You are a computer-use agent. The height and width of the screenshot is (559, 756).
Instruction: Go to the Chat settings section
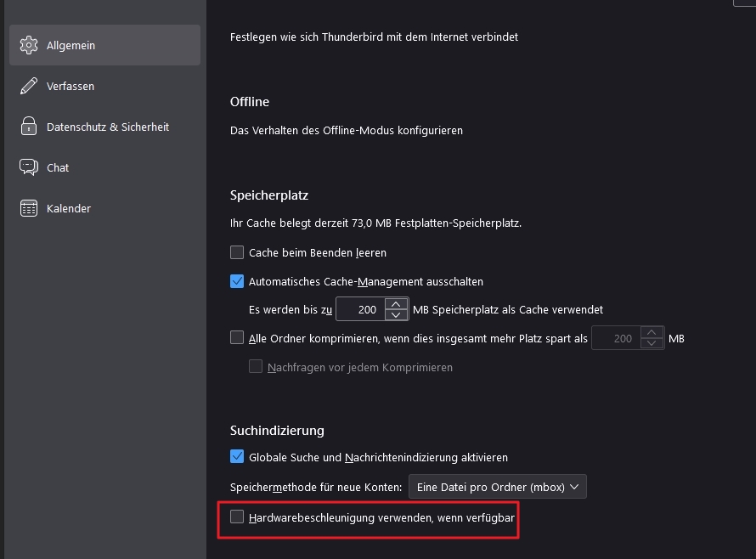pos(58,167)
